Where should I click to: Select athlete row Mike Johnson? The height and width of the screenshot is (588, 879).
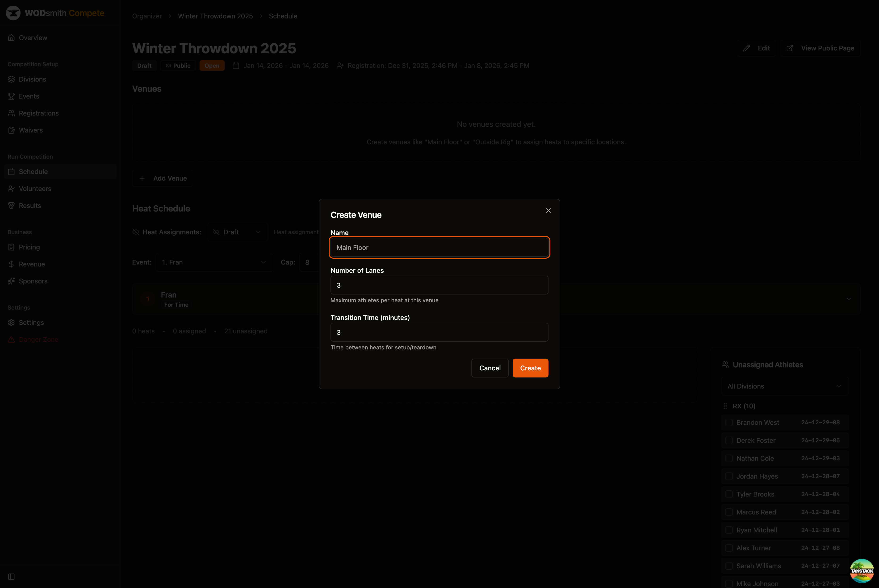click(785, 583)
